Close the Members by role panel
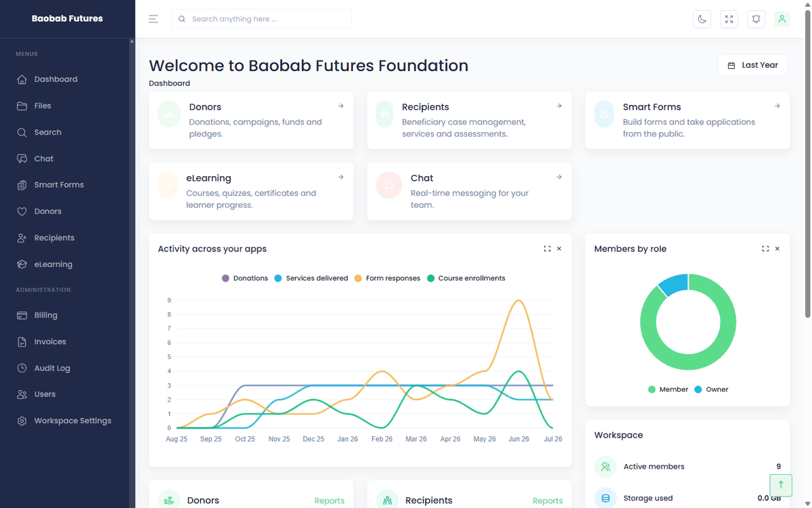812x508 pixels. 777,249
